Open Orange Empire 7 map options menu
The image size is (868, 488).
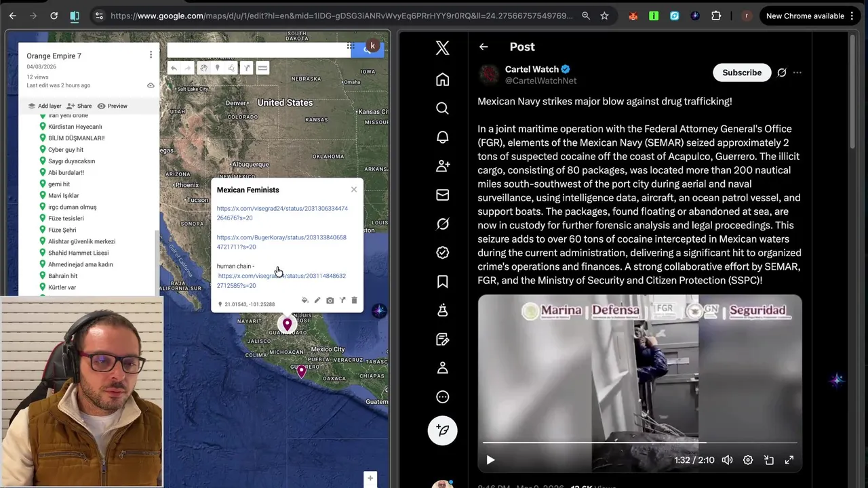click(151, 55)
